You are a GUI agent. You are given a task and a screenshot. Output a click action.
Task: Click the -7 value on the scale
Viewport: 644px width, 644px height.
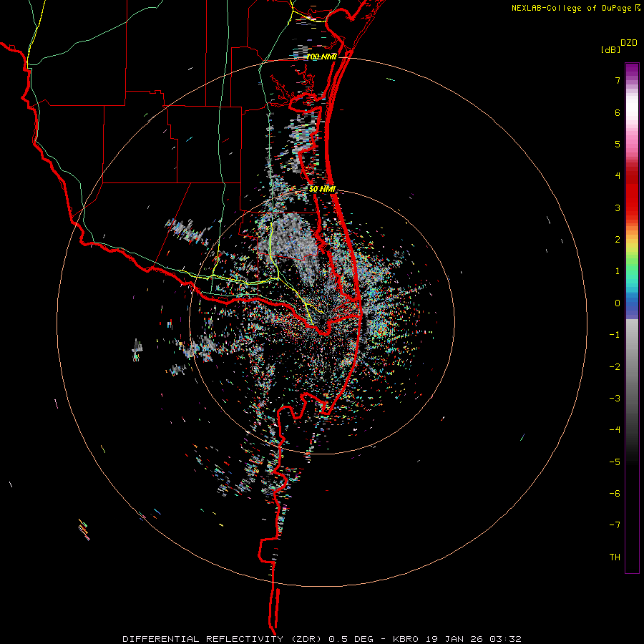[x=615, y=525]
